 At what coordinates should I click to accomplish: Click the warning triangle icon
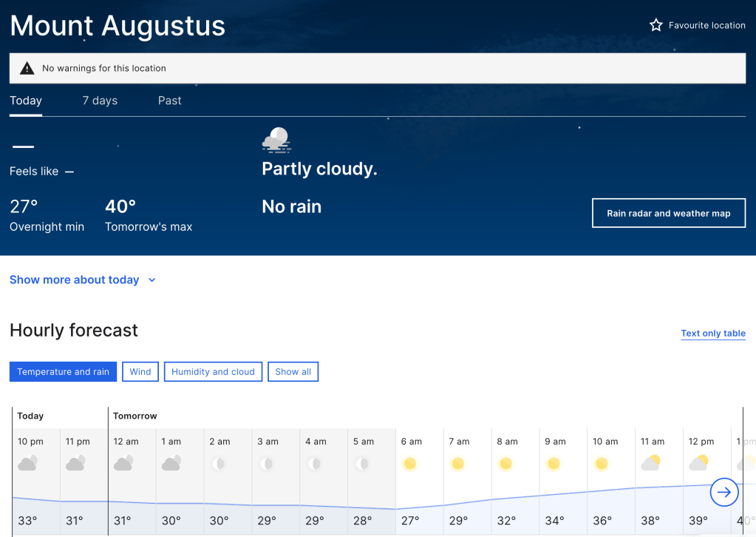pyautogui.click(x=27, y=68)
